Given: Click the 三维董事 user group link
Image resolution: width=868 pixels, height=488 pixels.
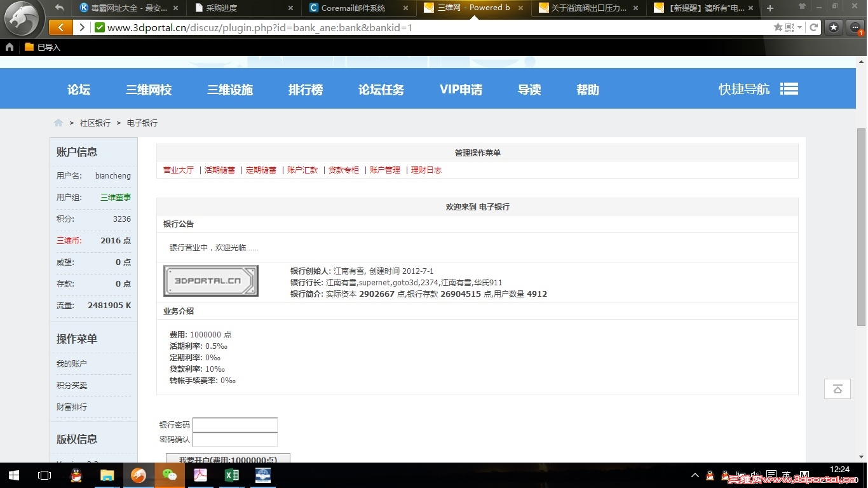Looking at the screenshot, I should (x=116, y=198).
